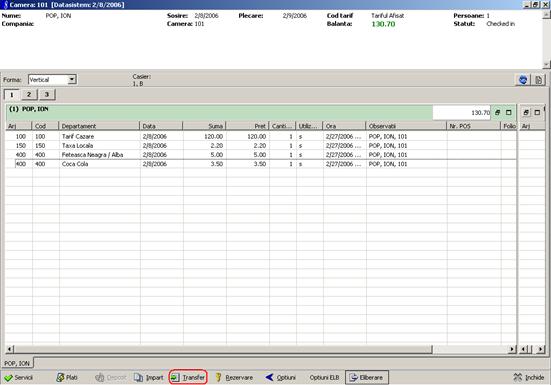Click the Impart split button
Image resolution: width=551 pixels, height=385 pixels.
pos(149,377)
